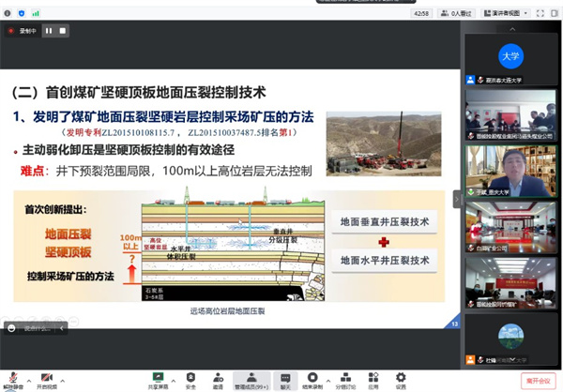Click the red Leave Meeting button
Viewport: 563px width, 392px height.
[538, 380]
